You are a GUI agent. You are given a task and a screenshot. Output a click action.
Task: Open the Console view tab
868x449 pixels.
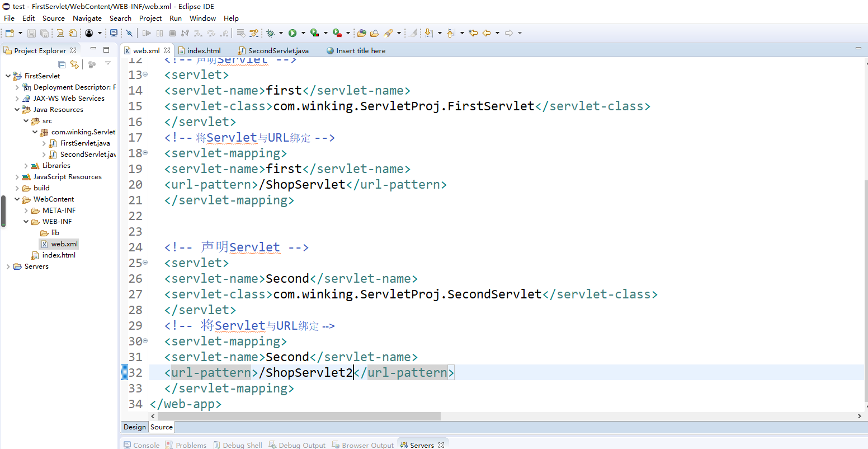coord(142,445)
